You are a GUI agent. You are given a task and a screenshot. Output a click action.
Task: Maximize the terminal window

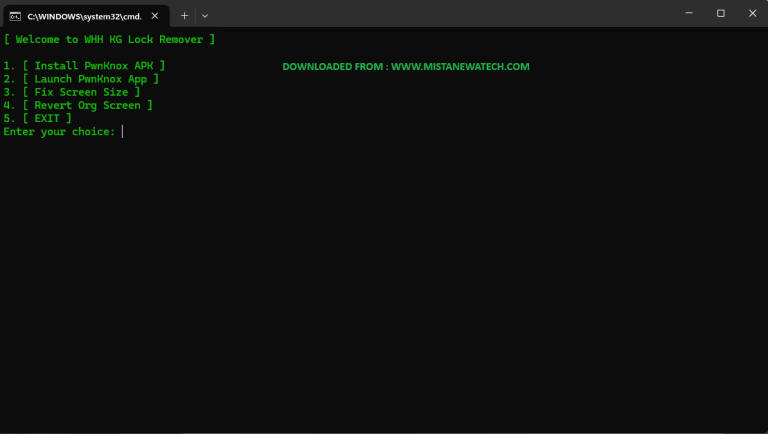click(720, 14)
